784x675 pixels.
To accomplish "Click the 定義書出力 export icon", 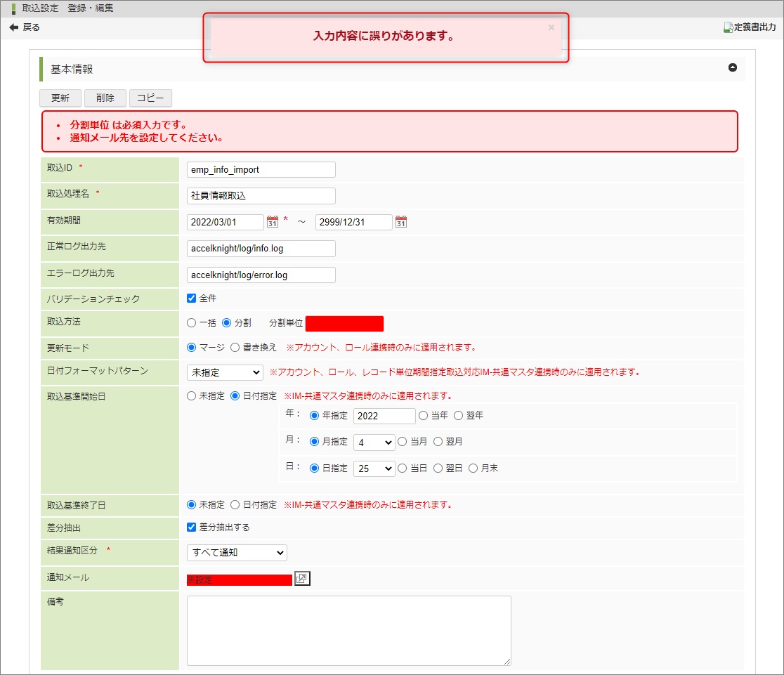I will pos(729,27).
